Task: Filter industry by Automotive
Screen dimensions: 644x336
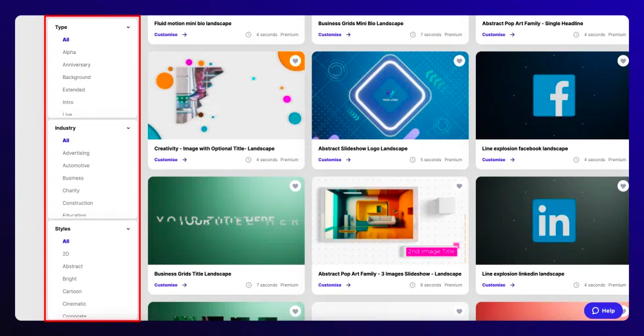Action: click(x=76, y=166)
